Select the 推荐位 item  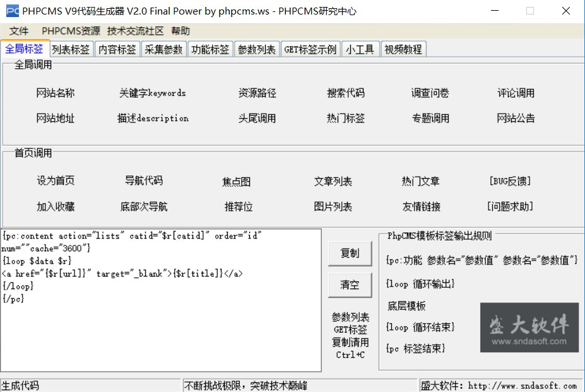pos(239,206)
